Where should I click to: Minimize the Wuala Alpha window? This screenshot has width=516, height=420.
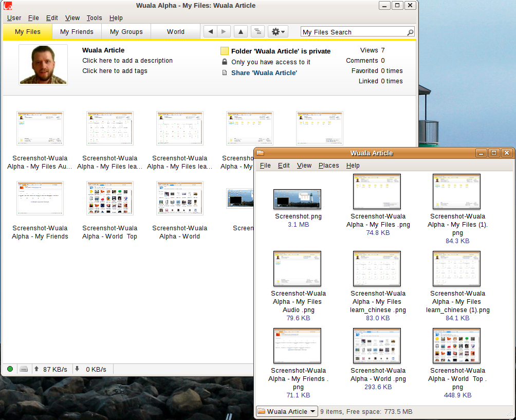coord(384,5)
